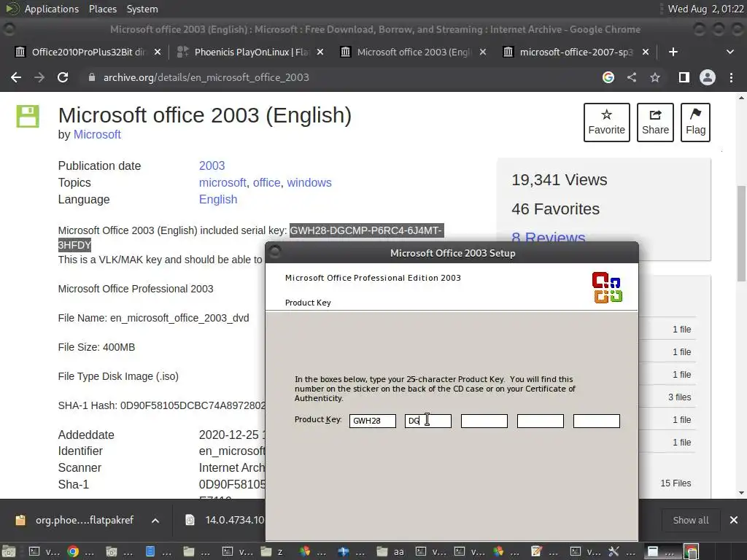
Task: Open the windows topic link
Action: 309,182
